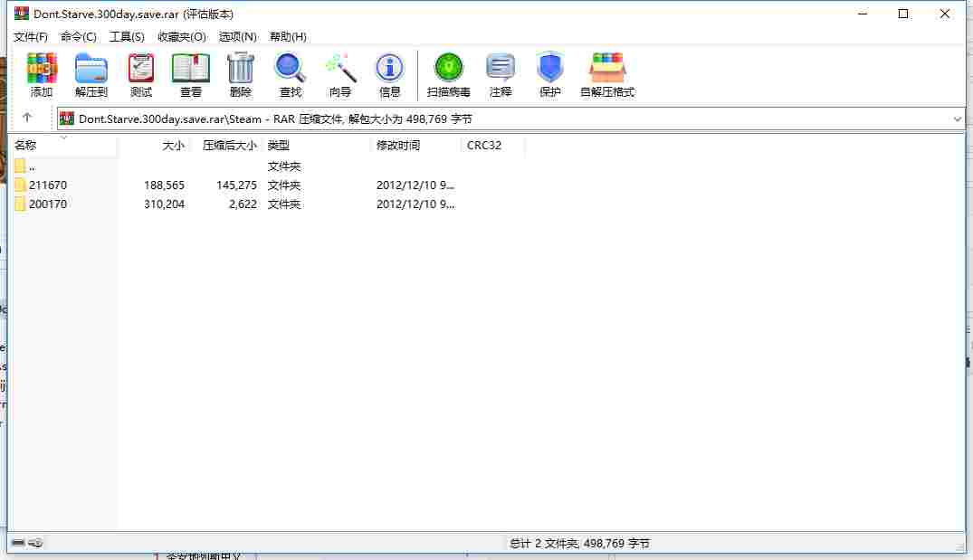Click the 添加 (Add) toolbar icon

42,68
